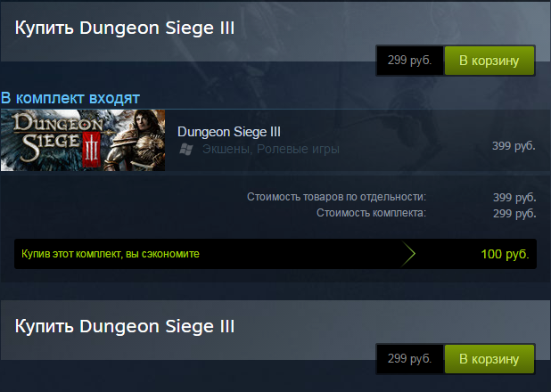The height and width of the screenshot is (392, 551).
Task: Click the 100 руб. savings amount
Action: coord(505,254)
